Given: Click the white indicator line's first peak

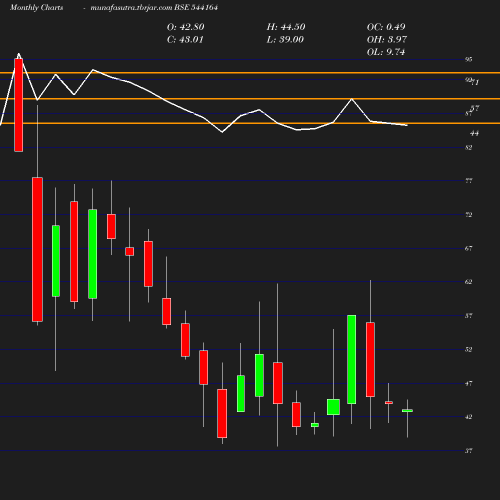Looking at the screenshot, I should (x=19, y=54).
